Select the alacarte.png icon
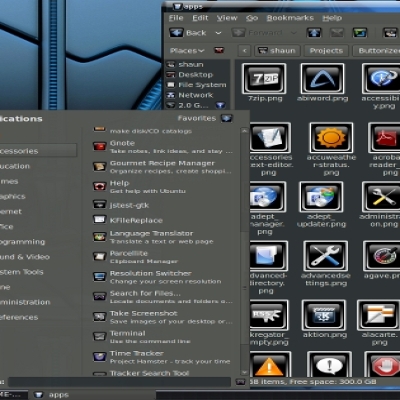Screen dimensions: 400x400 [x=379, y=315]
